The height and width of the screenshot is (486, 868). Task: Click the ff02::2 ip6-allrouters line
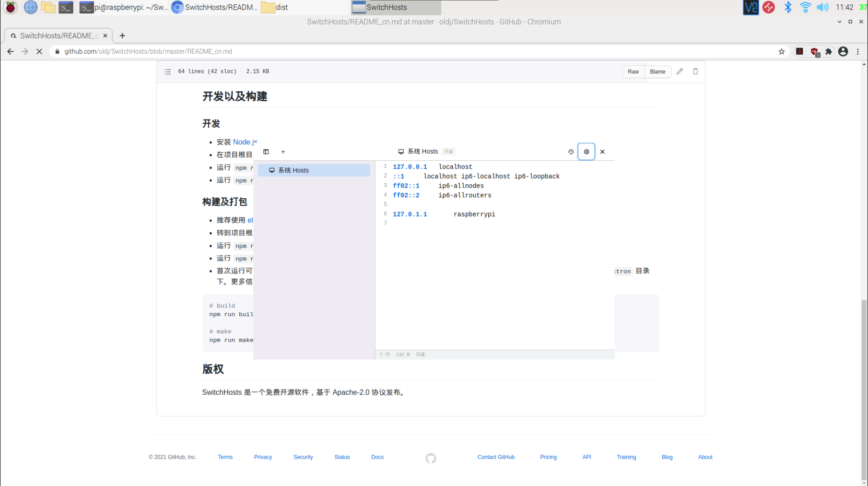(x=442, y=195)
